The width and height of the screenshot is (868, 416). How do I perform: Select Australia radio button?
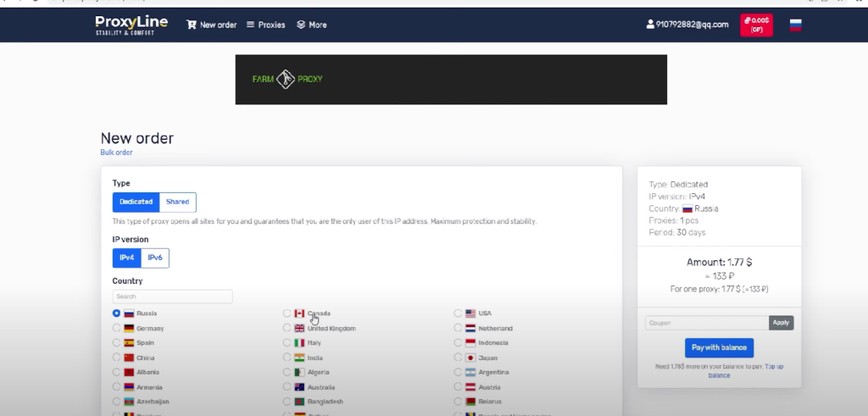point(287,386)
